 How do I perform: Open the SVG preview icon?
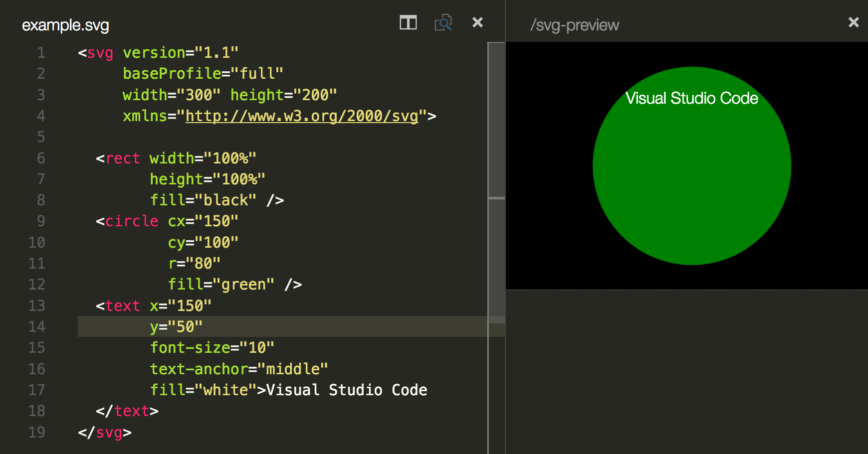coord(443,22)
